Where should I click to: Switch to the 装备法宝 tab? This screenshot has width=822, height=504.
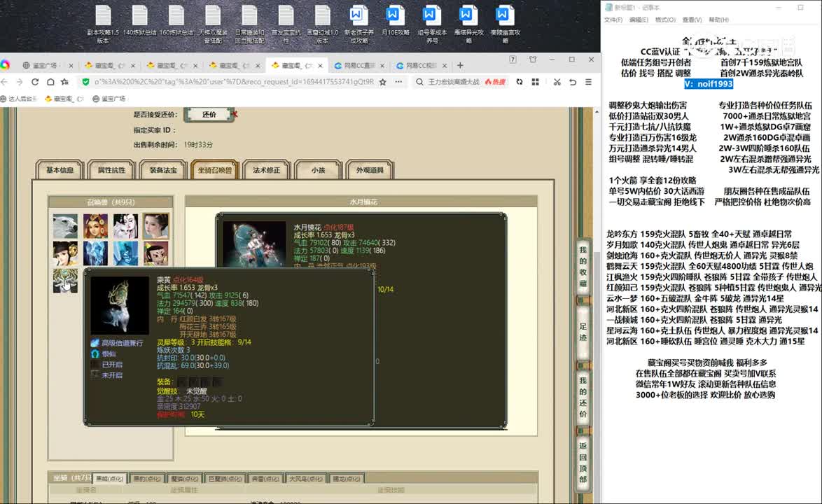[163, 169]
